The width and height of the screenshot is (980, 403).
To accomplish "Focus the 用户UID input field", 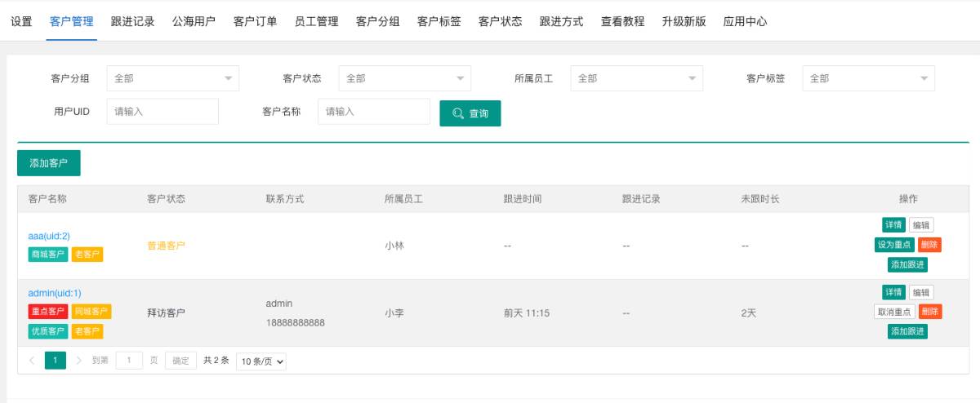I will (x=163, y=112).
